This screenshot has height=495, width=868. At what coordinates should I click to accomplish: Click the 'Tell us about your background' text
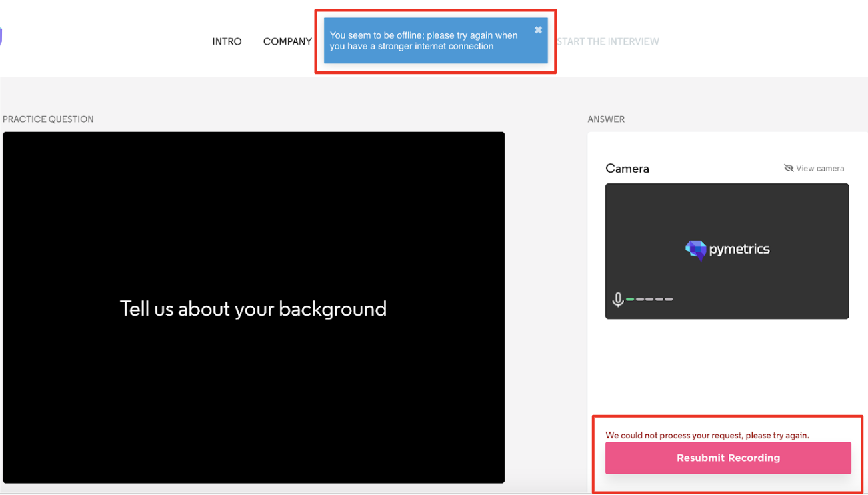pyautogui.click(x=253, y=308)
